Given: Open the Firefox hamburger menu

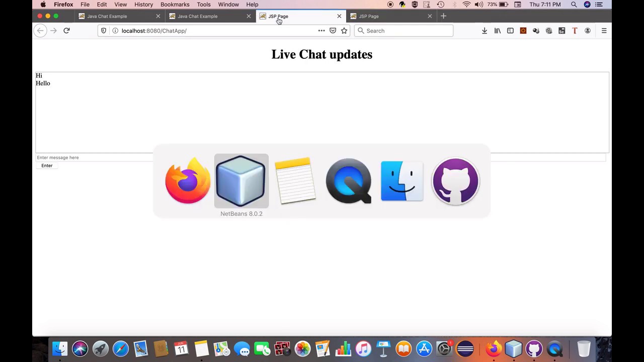Looking at the screenshot, I should click(x=604, y=31).
